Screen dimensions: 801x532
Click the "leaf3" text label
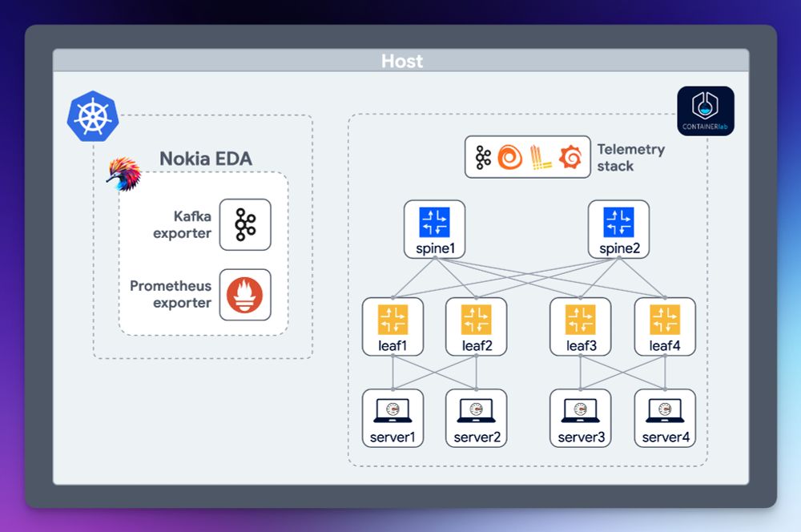coord(582,346)
